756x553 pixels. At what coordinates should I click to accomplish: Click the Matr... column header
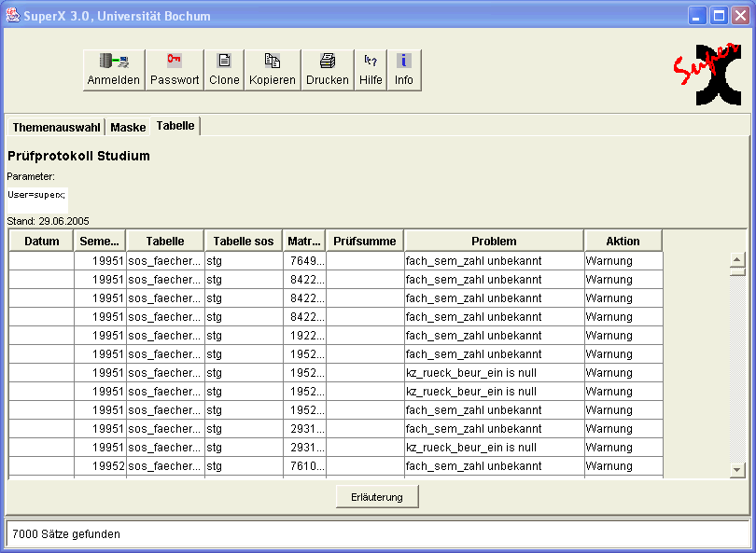click(x=304, y=241)
